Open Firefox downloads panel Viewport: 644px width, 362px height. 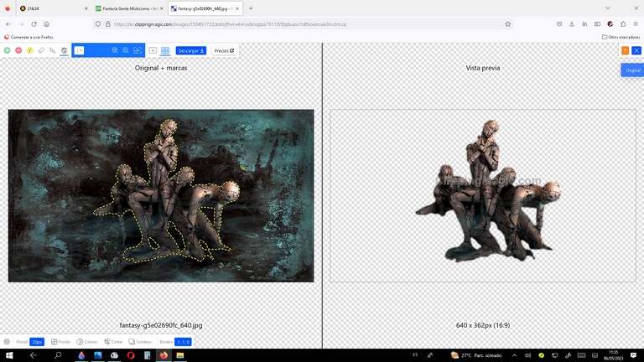tap(572, 24)
